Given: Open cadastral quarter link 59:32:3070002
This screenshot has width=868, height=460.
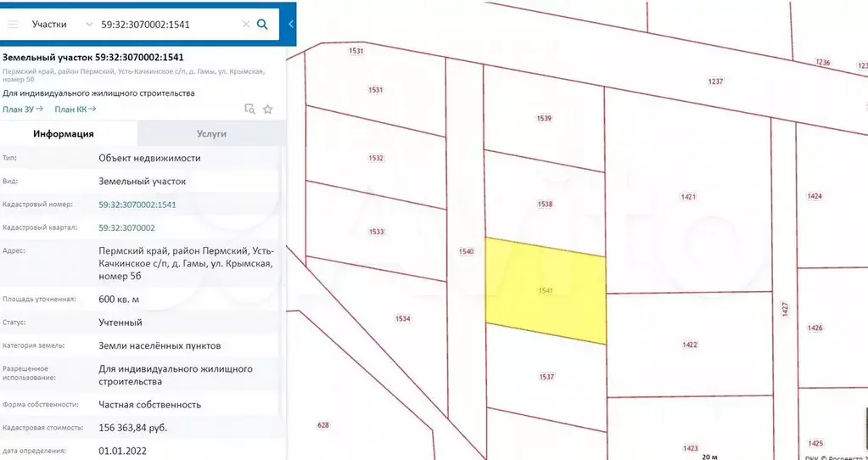Looking at the screenshot, I should (x=126, y=228).
